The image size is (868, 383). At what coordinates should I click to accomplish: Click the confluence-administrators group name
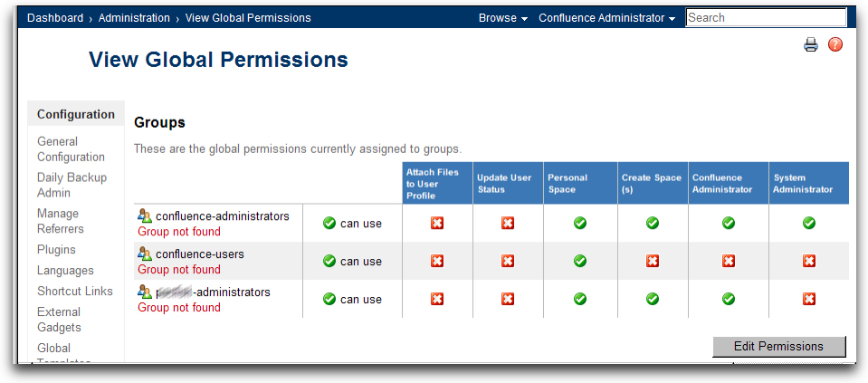[223, 215]
